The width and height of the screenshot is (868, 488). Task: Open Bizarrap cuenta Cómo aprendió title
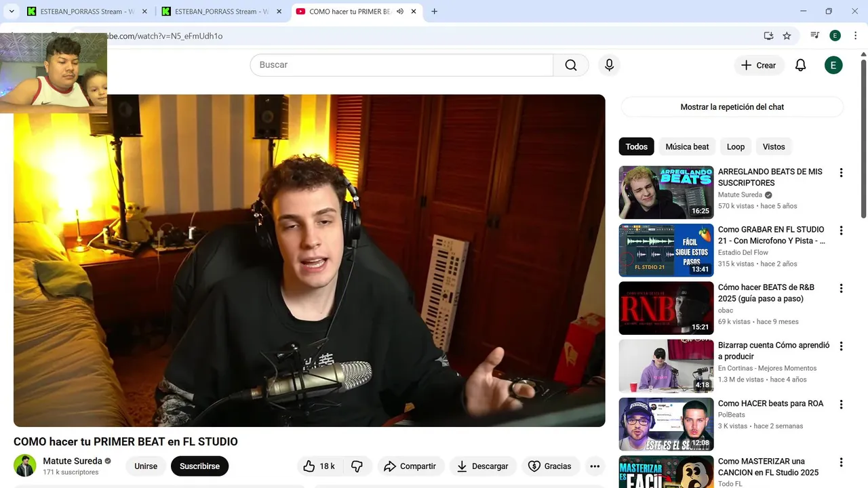click(774, 351)
